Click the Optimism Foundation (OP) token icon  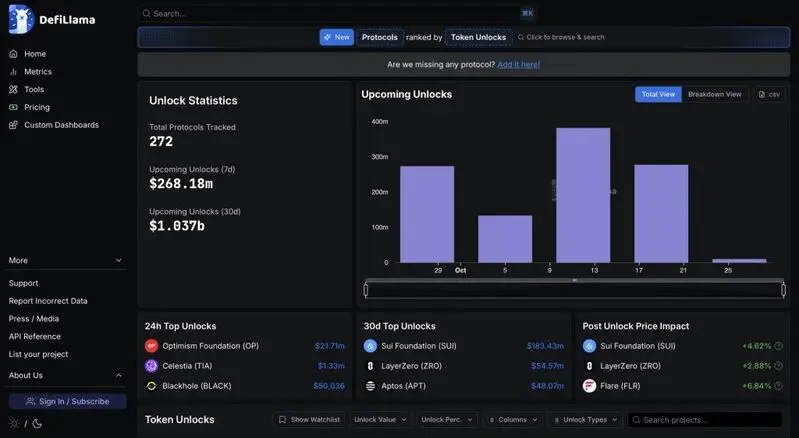[x=151, y=346]
